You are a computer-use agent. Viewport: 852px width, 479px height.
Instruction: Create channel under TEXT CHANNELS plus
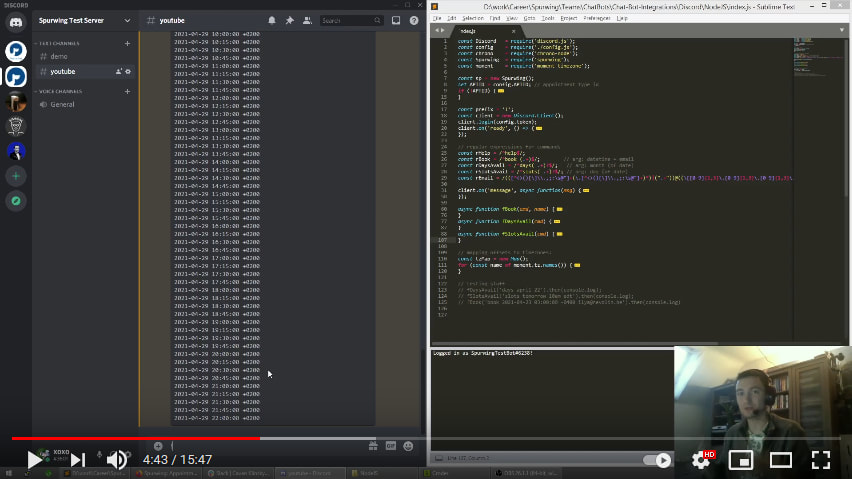click(127, 43)
